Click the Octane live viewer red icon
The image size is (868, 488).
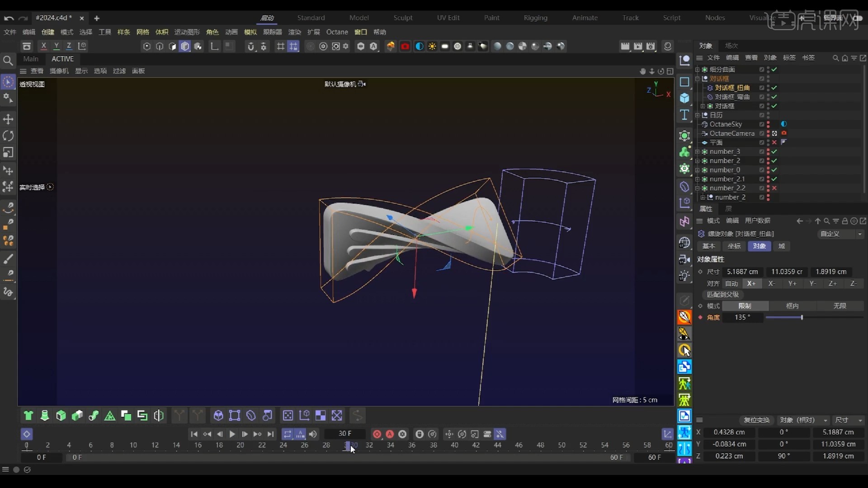click(x=405, y=46)
